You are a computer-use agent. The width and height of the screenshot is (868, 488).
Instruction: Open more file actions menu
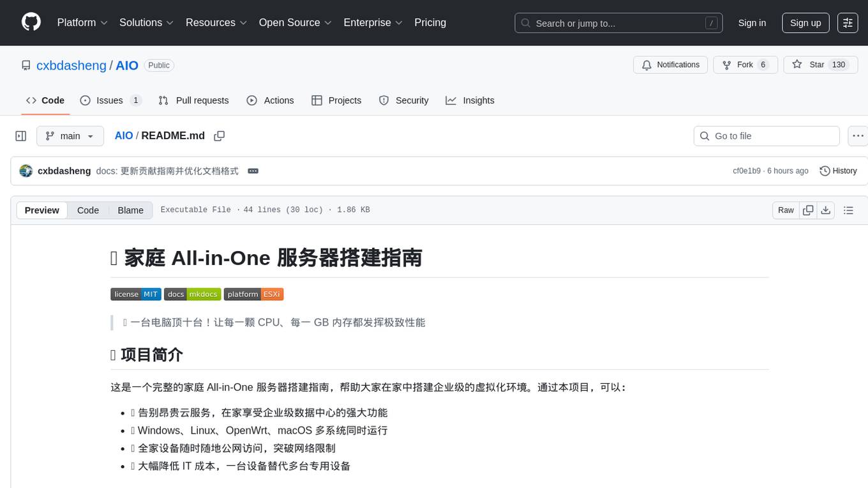858,136
